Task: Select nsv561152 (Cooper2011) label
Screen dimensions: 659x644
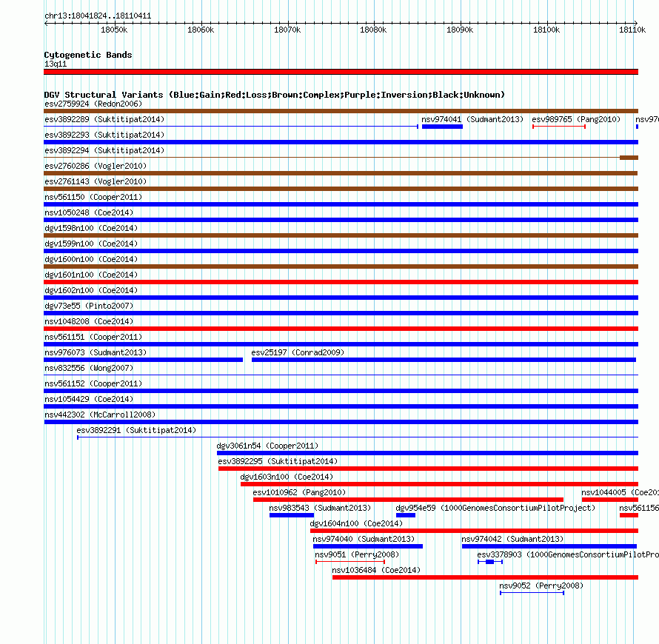Action: coord(93,383)
